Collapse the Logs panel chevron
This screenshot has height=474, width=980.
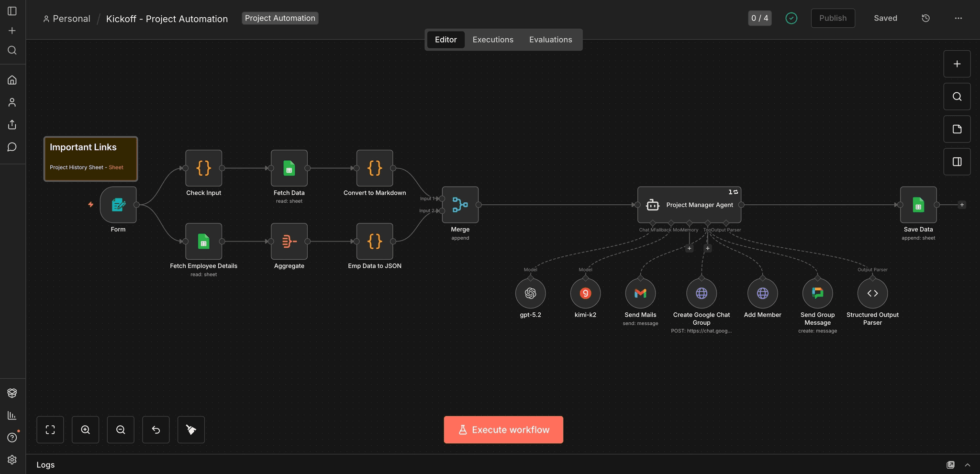point(966,464)
